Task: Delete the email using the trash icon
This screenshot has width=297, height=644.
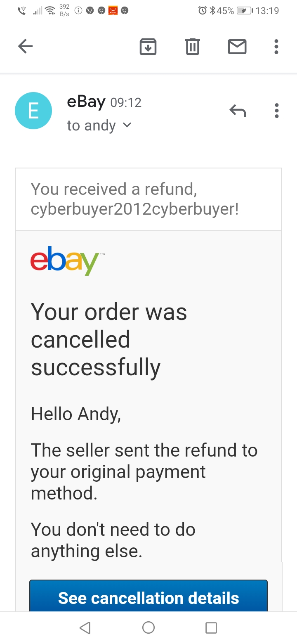Action: [x=192, y=47]
